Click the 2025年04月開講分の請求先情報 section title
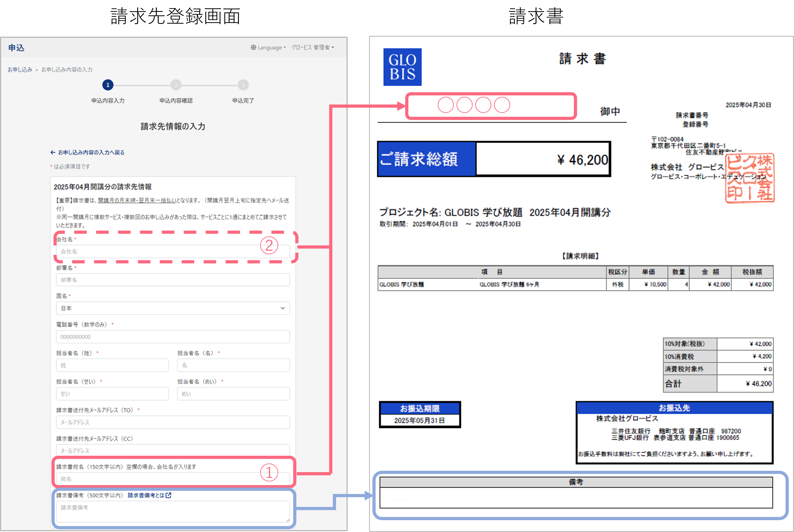The width and height of the screenshot is (794, 532). point(103,187)
